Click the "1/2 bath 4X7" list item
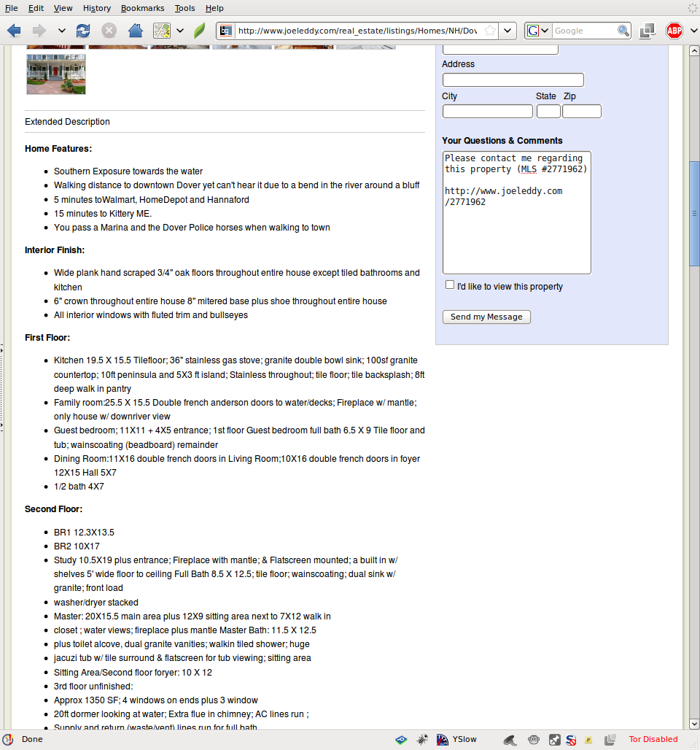 (79, 487)
